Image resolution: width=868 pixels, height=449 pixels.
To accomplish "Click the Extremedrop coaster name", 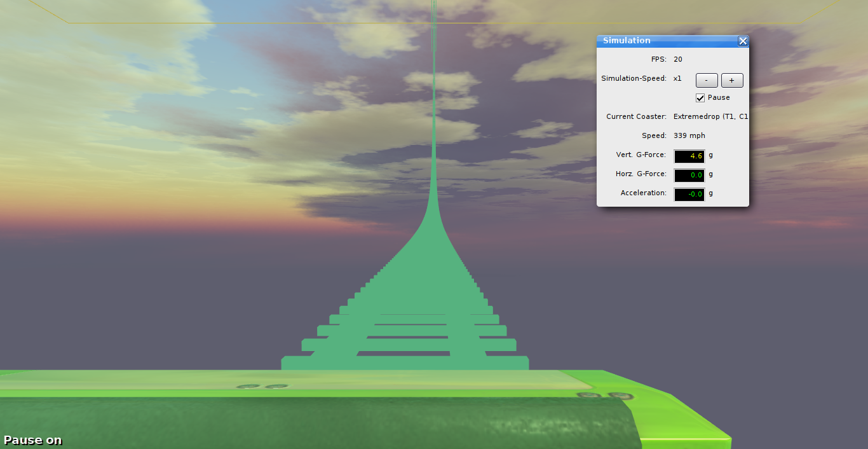I will pos(710,117).
